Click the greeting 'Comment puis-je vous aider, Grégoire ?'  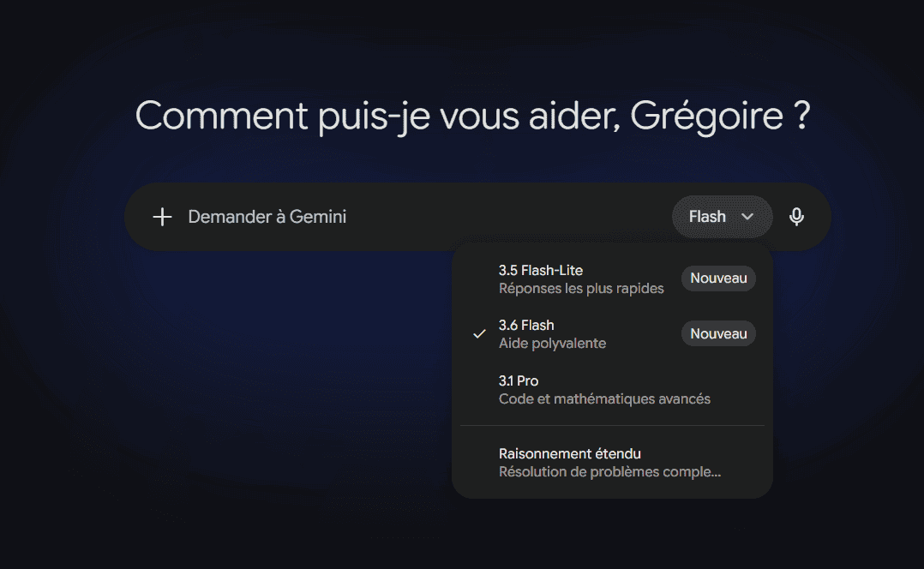tap(472, 116)
